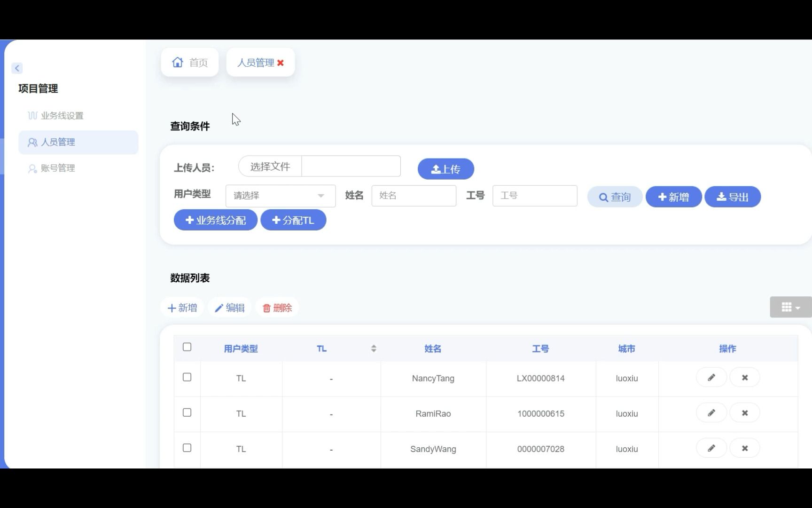The width and height of the screenshot is (812, 508).
Task: Click the empty file name field
Action: pos(351,167)
